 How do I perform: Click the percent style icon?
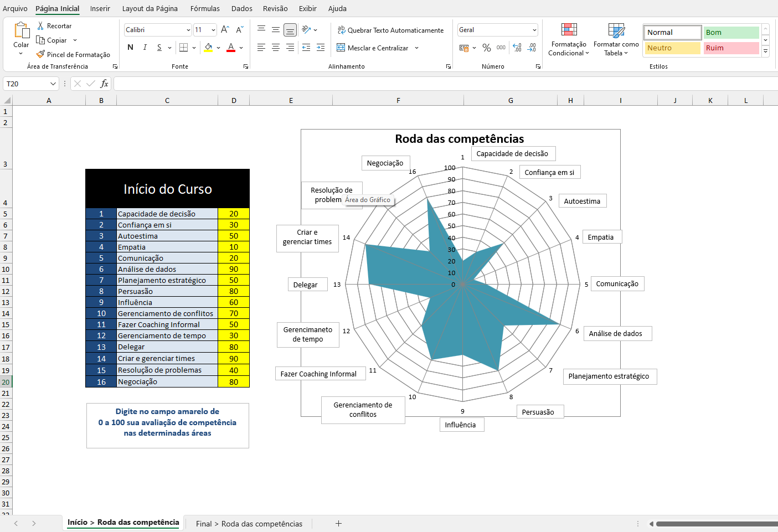click(487, 48)
